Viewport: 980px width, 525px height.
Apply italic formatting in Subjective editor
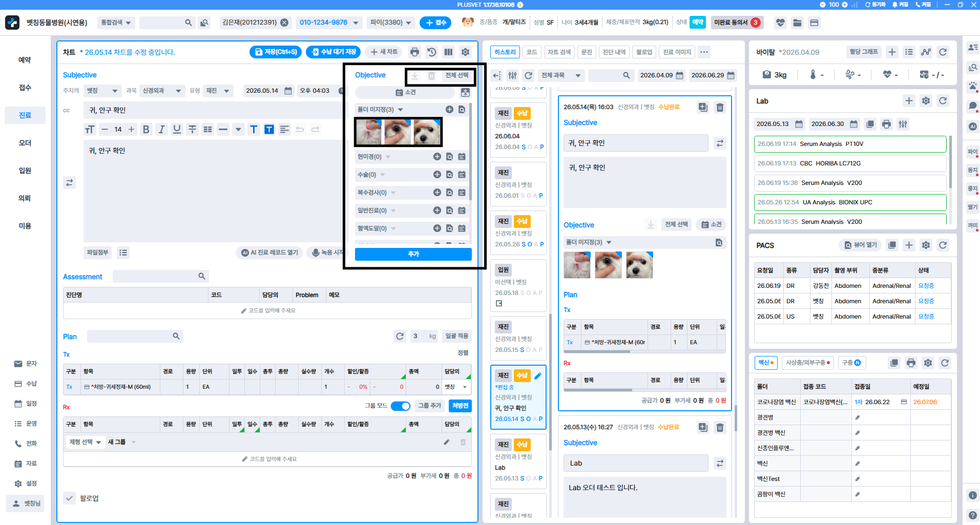161,129
